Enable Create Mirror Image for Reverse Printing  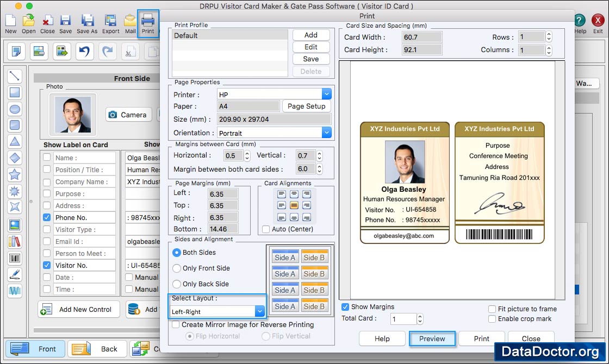pos(176,324)
